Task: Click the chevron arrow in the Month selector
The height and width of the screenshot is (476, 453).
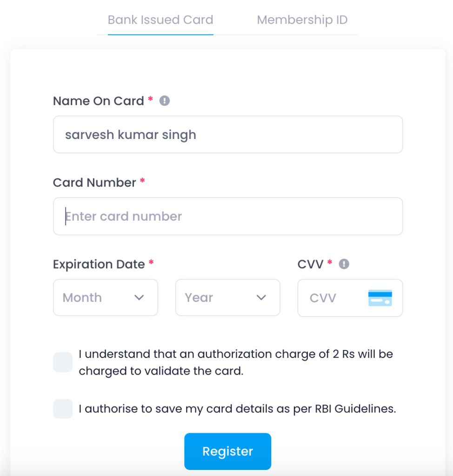Action: 139,297
